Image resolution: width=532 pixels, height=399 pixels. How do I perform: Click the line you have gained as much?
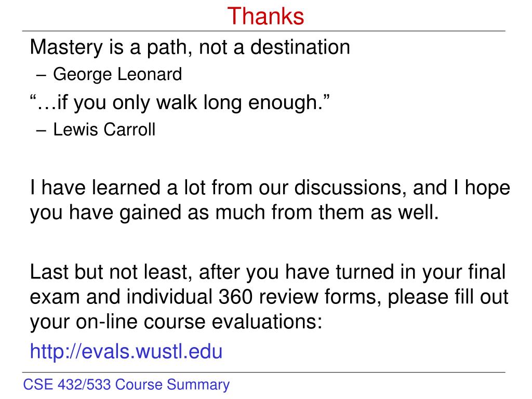tap(234, 212)
